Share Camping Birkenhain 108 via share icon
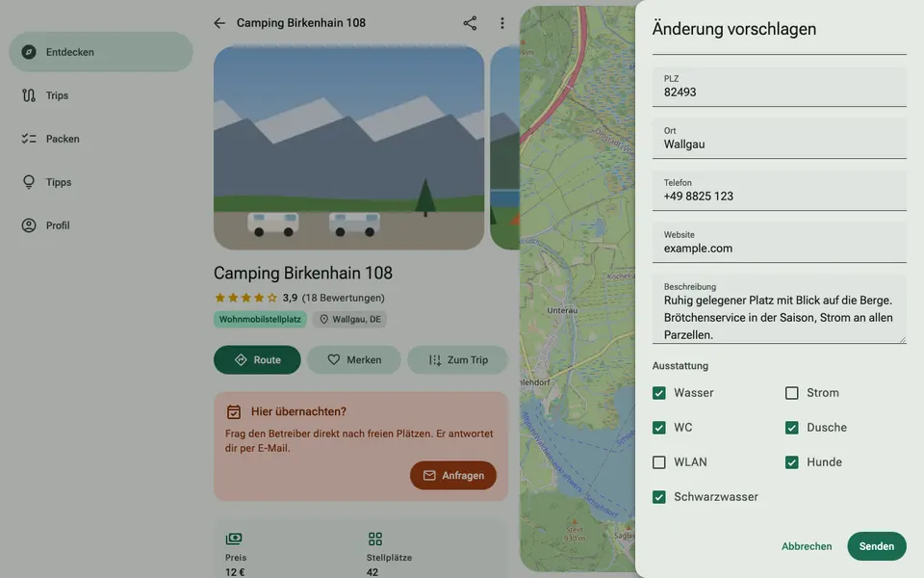This screenshot has height=578, width=924. [x=470, y=23]
